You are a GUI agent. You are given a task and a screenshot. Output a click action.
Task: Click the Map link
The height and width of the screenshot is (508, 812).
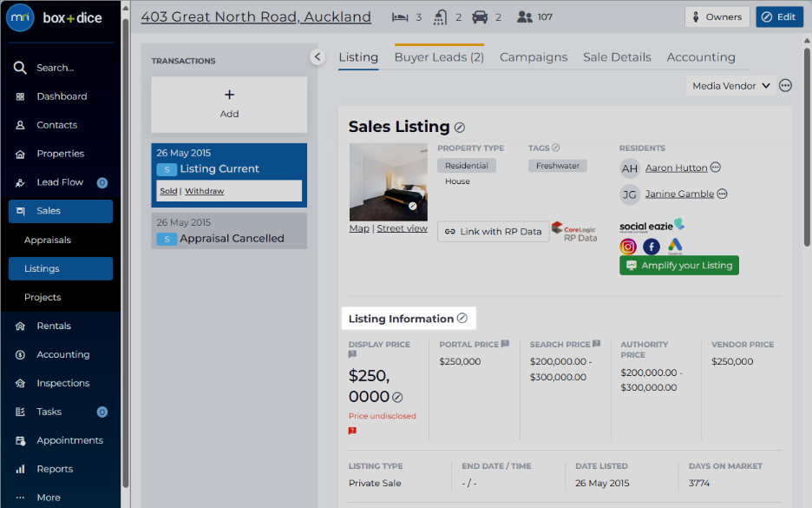pos(359,228)
